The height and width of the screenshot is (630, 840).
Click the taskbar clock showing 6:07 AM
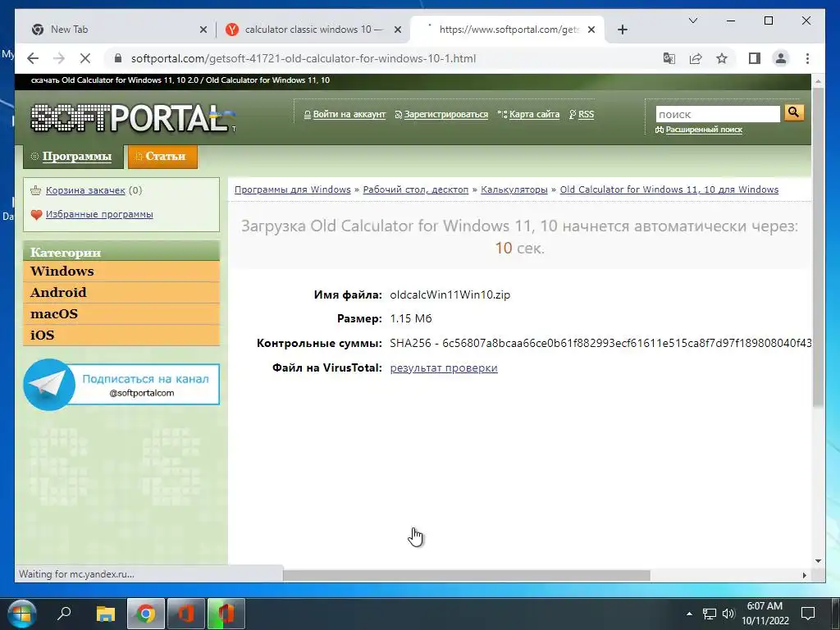click(x=765, y=614)
